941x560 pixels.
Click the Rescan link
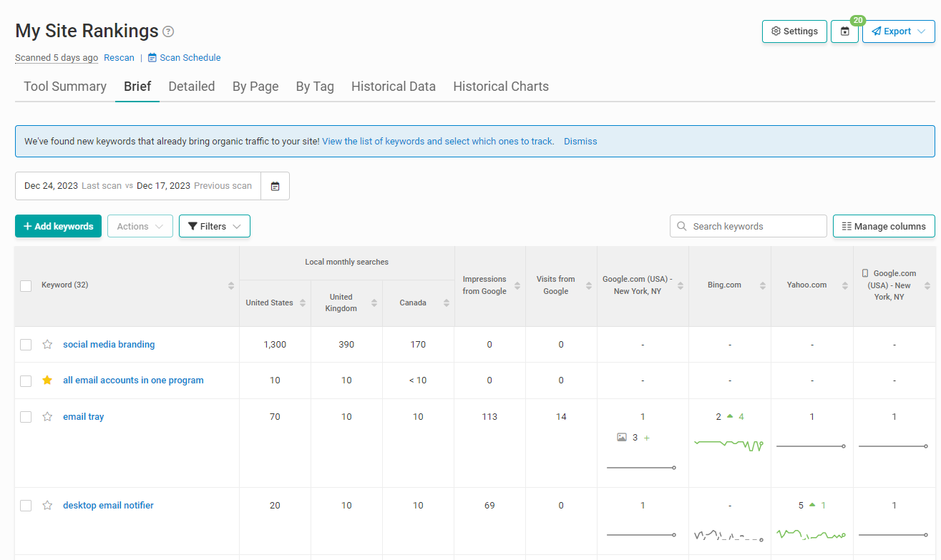pos(119,57)
